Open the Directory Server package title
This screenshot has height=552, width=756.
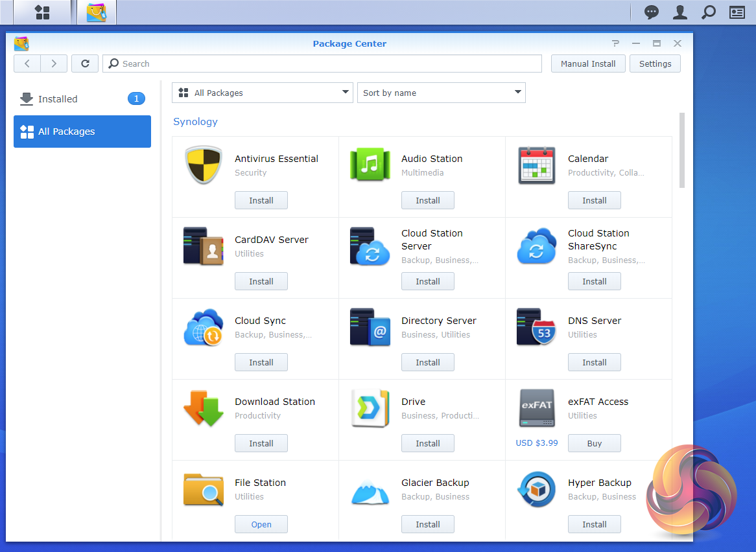439,321
